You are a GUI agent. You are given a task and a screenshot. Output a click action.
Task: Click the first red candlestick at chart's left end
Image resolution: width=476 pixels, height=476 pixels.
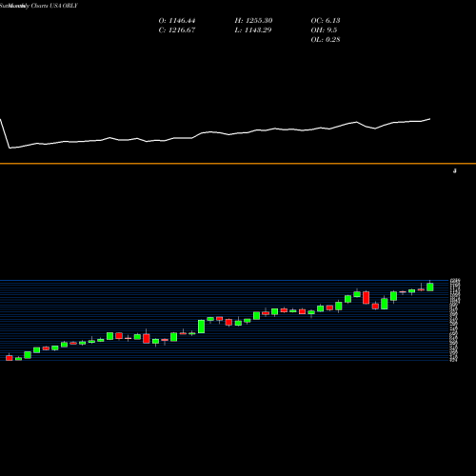click(10, 357)
